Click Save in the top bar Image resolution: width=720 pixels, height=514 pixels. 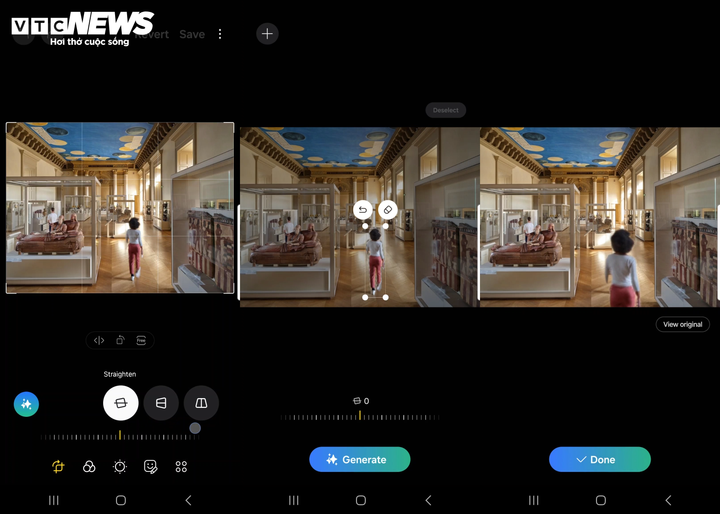coord(192,34)
